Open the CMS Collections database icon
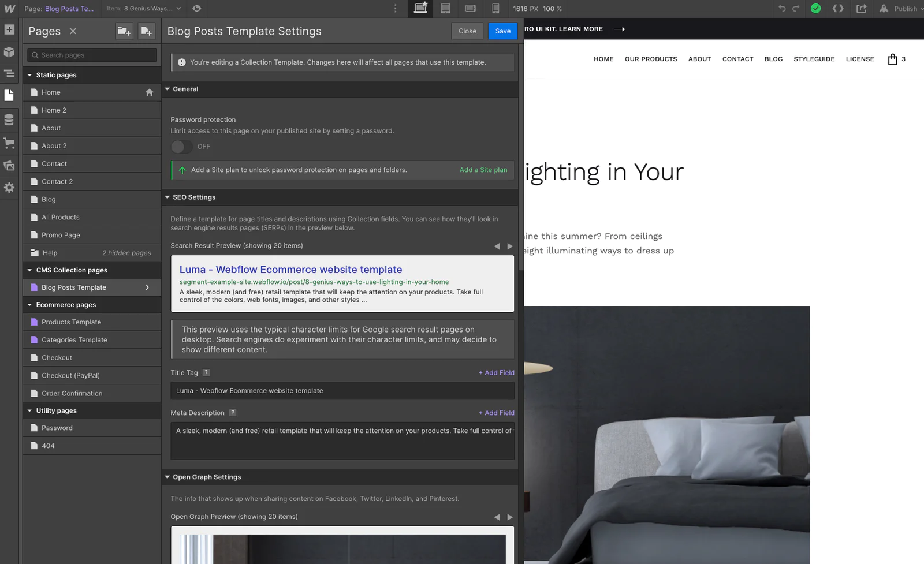The height and width of the screenshot is (564, 924). click(x=9, y=119)
